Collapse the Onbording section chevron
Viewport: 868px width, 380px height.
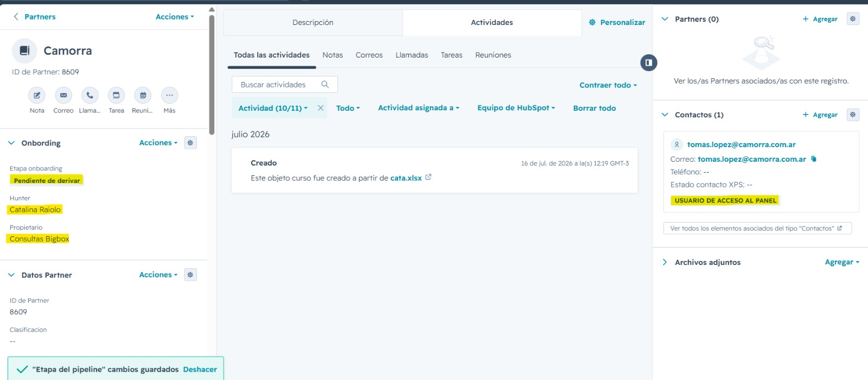pyautogui.click(x=11, y=143)
